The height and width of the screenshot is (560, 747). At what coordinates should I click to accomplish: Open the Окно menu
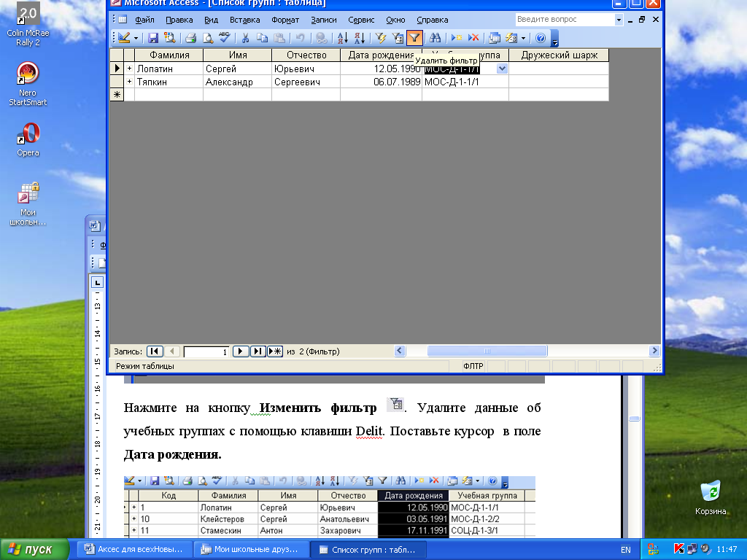395,20
